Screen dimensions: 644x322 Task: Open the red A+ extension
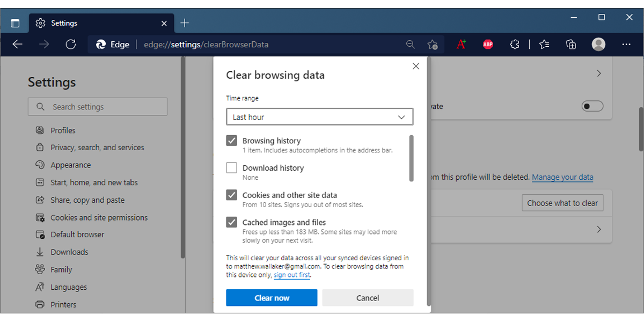point(460,45)
